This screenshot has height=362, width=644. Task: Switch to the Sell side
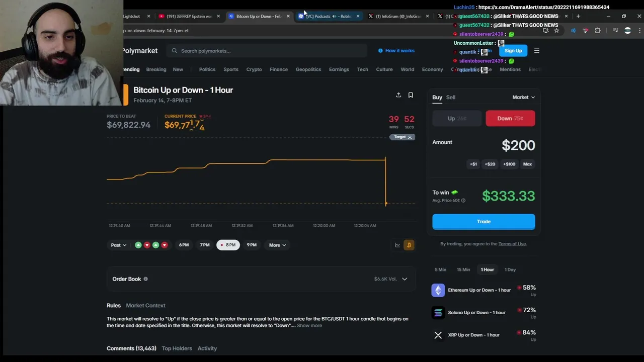click(x=451, y=97)
